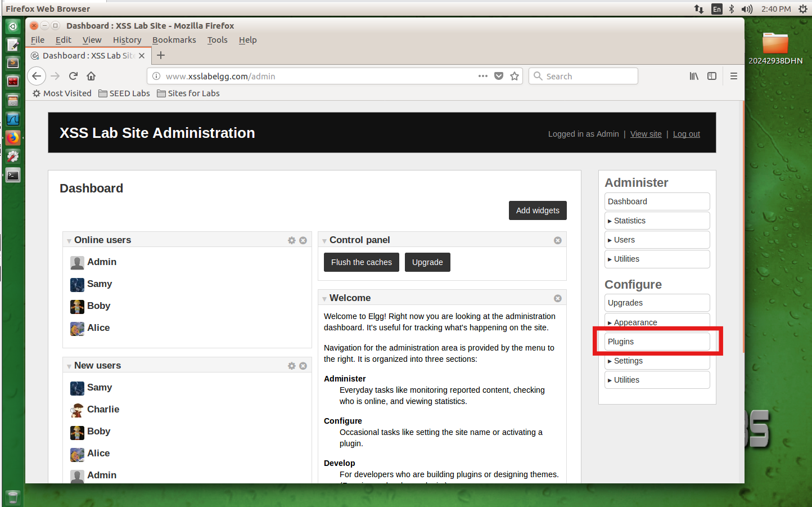Image resolution: width=812 pixels, height=507 pixels.
Task: Save page to Pocket icon
Action: (499, 76)
